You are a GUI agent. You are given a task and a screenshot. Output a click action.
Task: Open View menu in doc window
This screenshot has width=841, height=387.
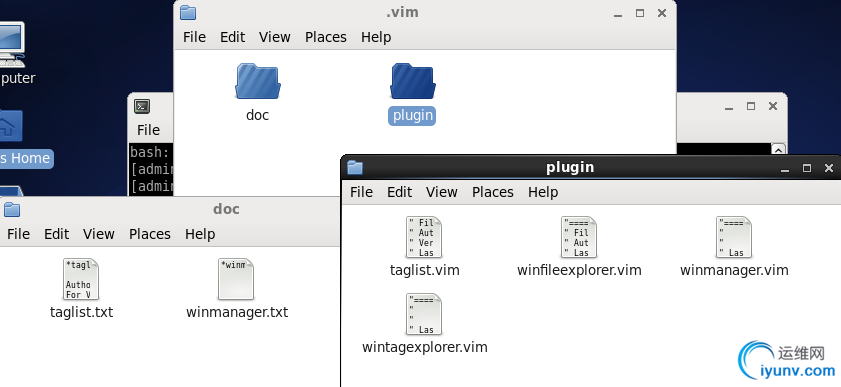[x=99, y=234]
